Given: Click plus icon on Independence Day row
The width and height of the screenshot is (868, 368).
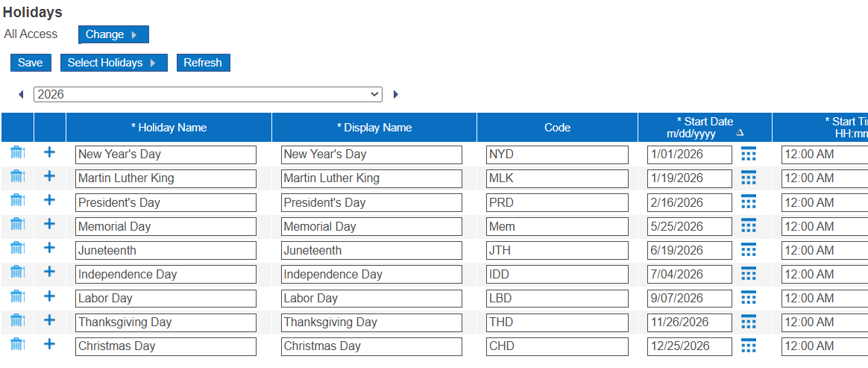Looking at the screenshot, I should coord(49,271).
